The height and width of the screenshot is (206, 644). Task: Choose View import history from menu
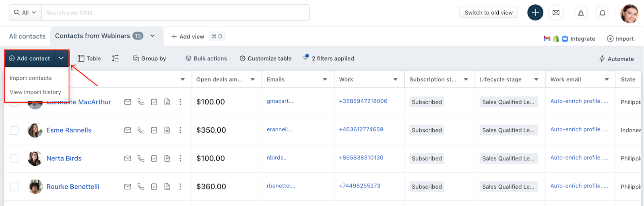[35, 92]
